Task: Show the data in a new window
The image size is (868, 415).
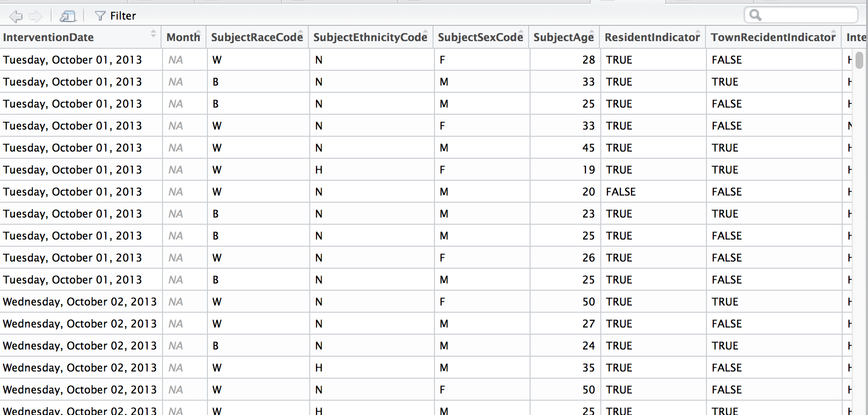Action: coord(67,16)
